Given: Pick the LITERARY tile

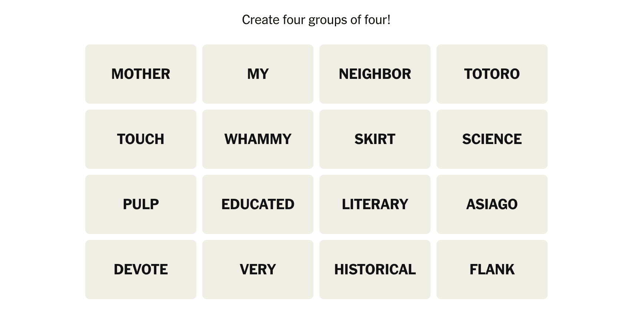Looking at the screenshot, I should 375,204.
